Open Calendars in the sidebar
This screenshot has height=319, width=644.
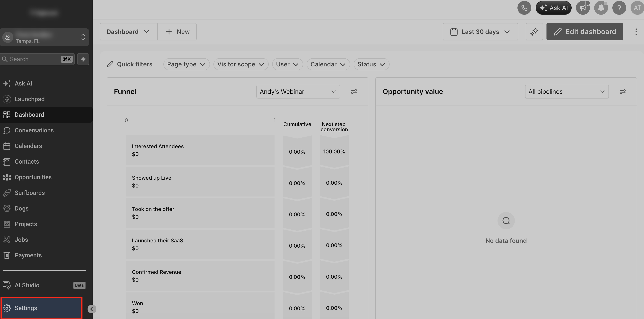pyautogui.click(x=46, y=146)
